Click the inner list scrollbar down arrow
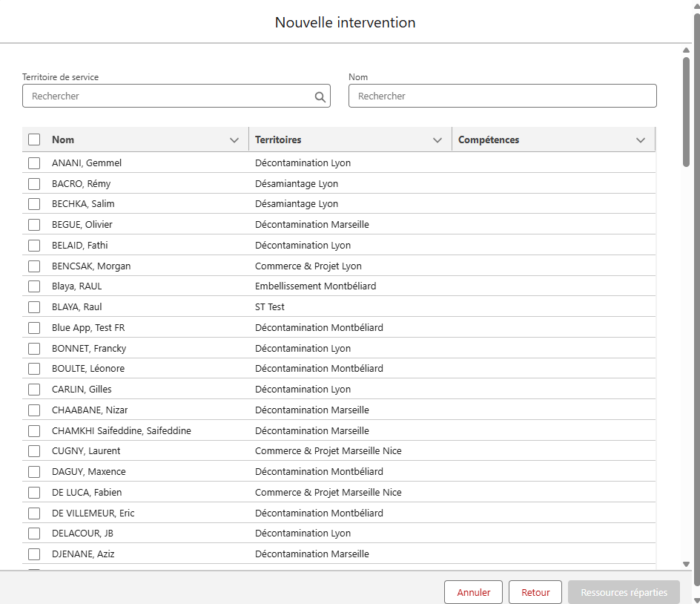The height and width of the screenshot is (604, 700). coord(686,564)
